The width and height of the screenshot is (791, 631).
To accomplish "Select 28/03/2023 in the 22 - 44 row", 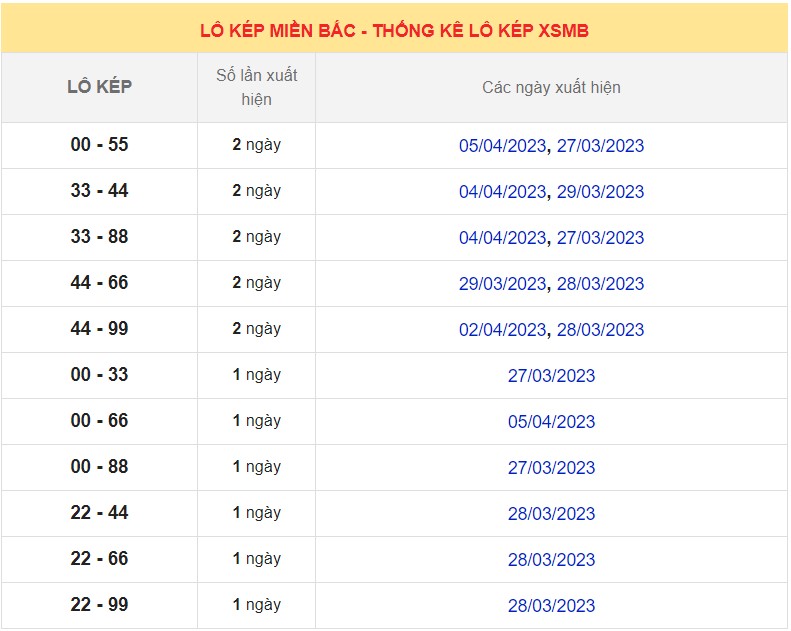I will [551, 514].
